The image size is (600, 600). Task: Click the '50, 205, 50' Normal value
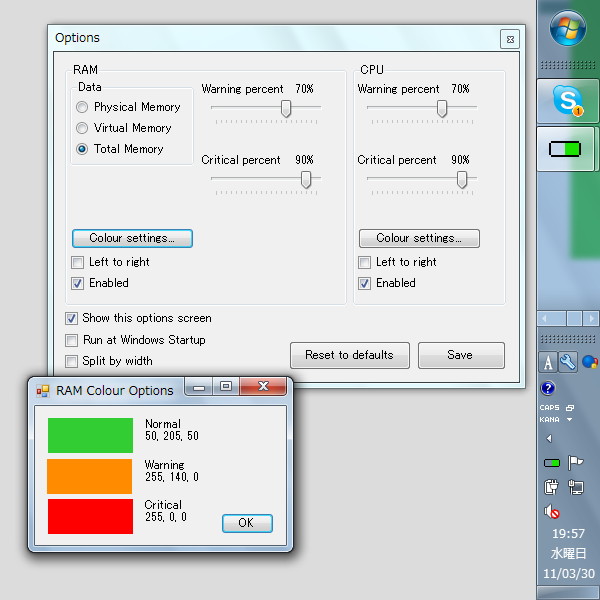tap(172, 436)
